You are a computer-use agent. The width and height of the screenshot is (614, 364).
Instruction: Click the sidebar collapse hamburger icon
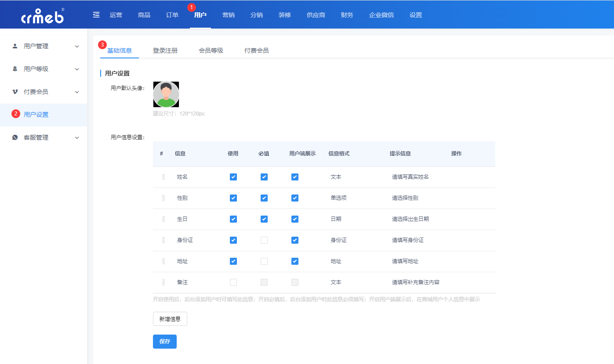click(x=96, y=14)
